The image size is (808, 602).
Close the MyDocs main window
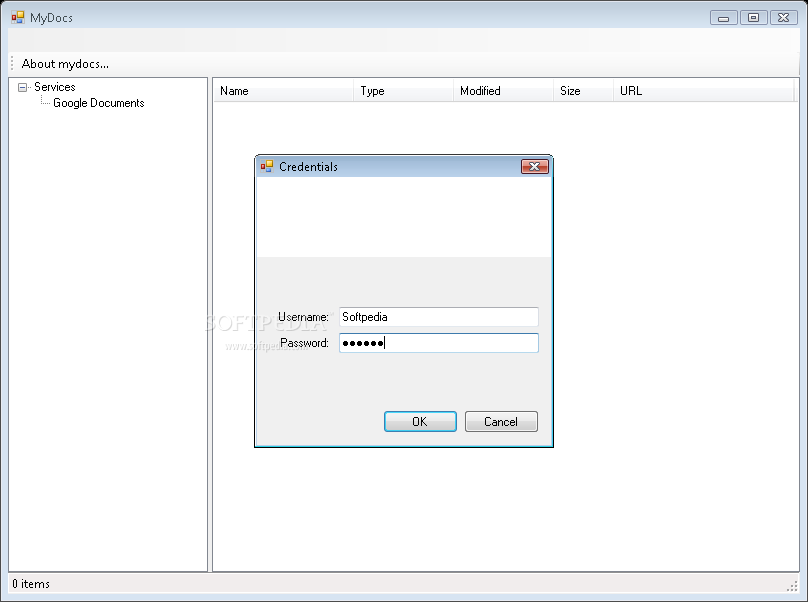(784, 18)
